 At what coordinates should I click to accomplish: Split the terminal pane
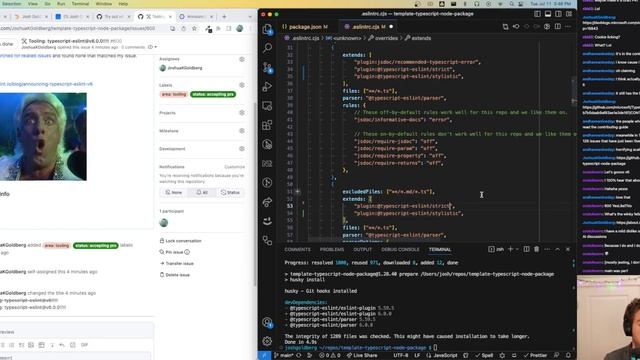527,249
